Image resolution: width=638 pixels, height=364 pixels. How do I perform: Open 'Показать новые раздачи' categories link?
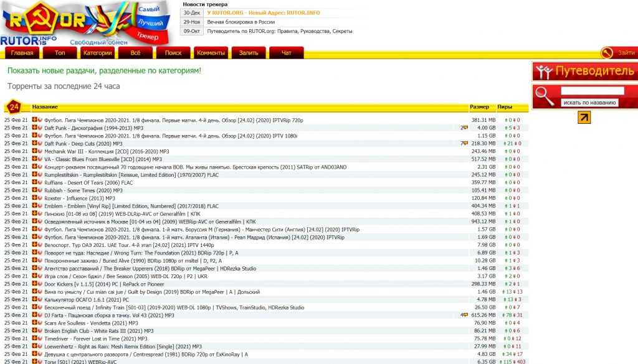pyautogui.click(x=104, y=71)
